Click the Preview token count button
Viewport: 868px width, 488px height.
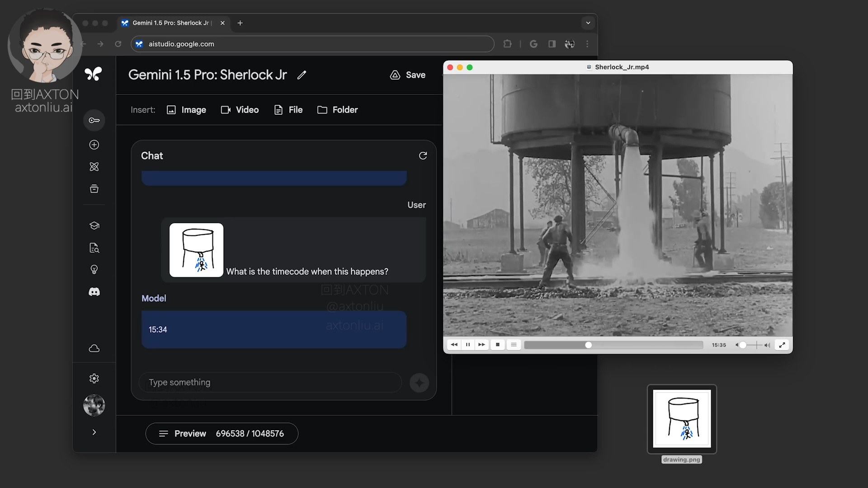(x=222, y=434)
